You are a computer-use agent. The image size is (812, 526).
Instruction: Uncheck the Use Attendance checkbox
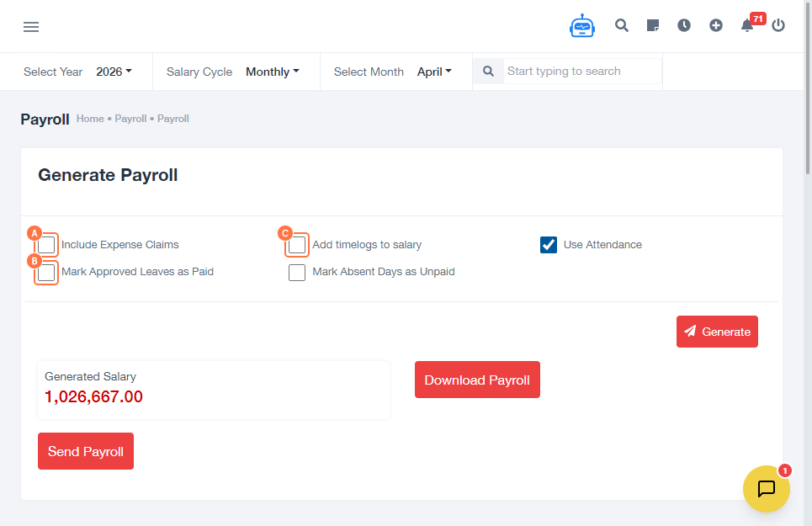coord(549,245)
